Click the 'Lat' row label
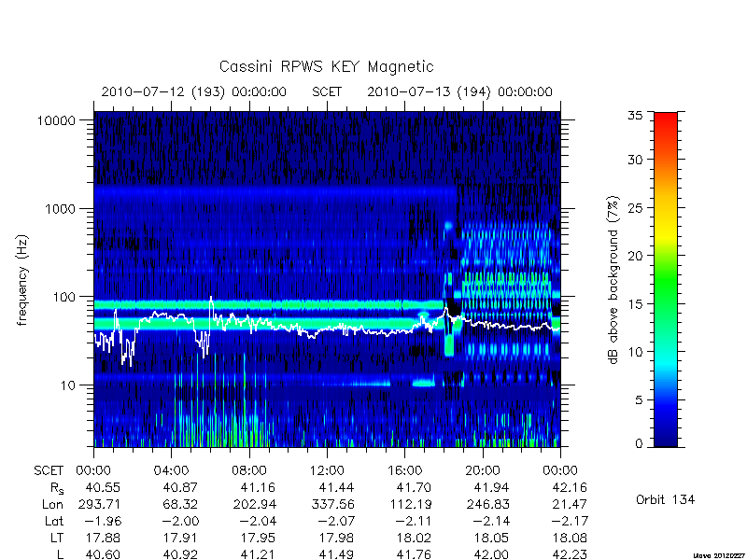 54,522
